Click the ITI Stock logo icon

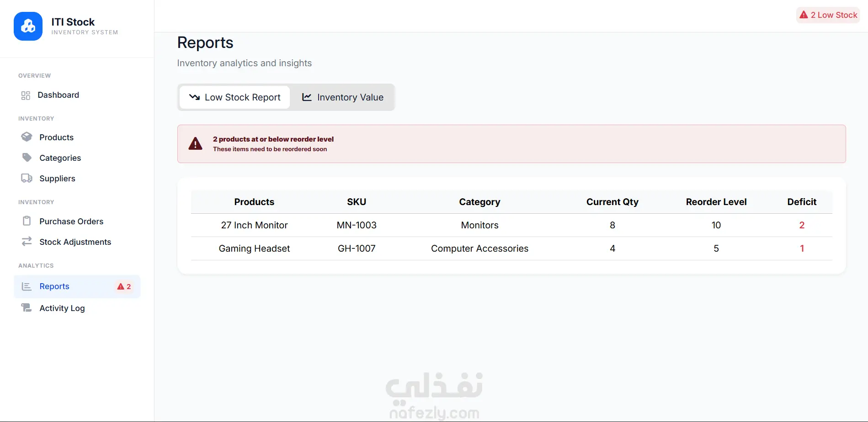(28, 26)
